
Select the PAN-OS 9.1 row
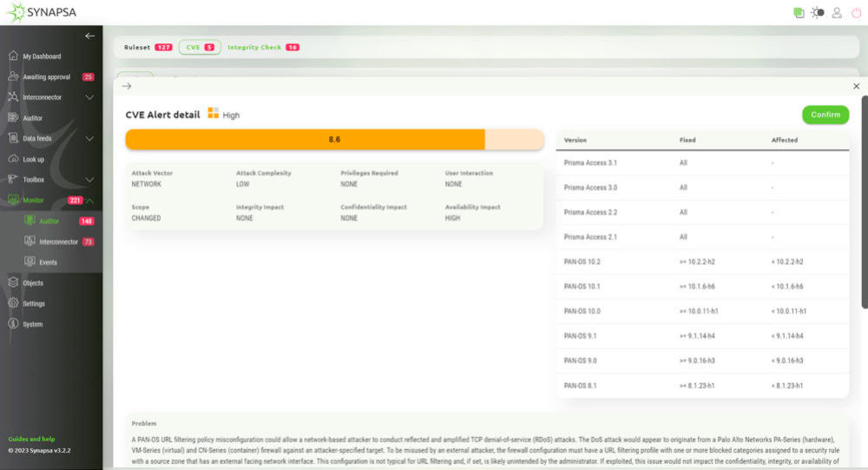point(702,336)
